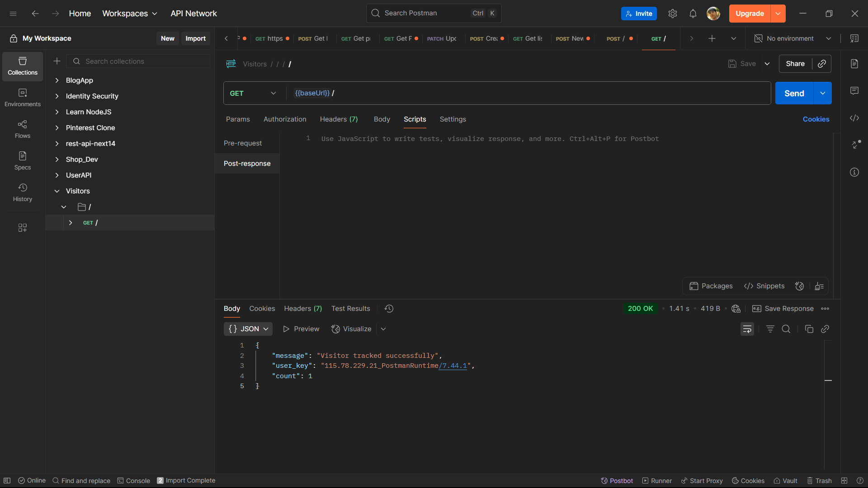Open the code snippet icon in right sidebar
The image size is (868, 488).
854,118
